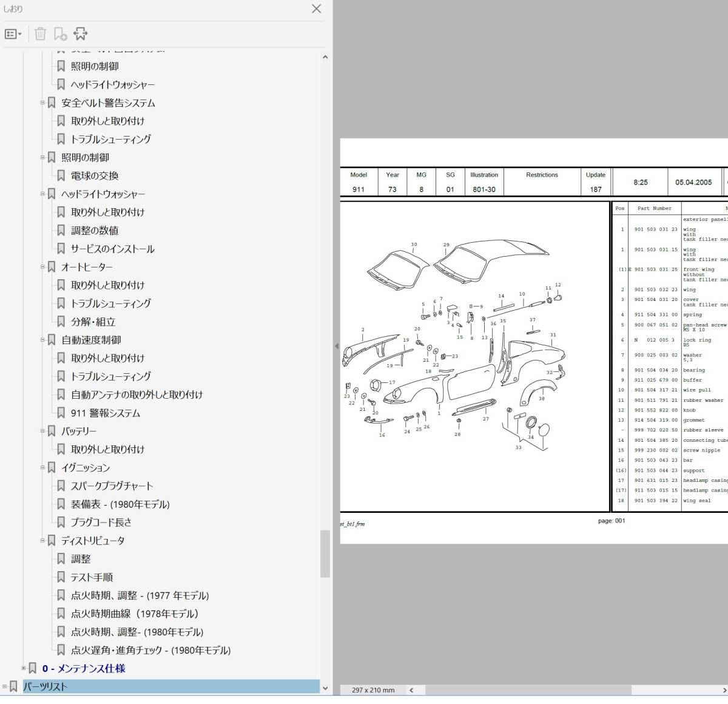This screenshot has width=728, height=704.
Task: Open bookmark 装備表 - (1980年モデル)
Action: pyautogui.click(x=120, y=504)
